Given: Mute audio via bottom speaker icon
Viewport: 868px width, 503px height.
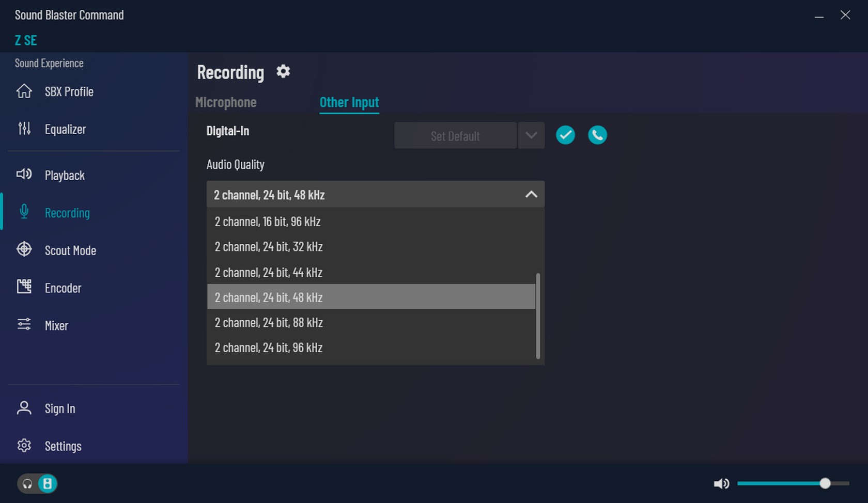Looking at the screenshot, I should 721,484.
